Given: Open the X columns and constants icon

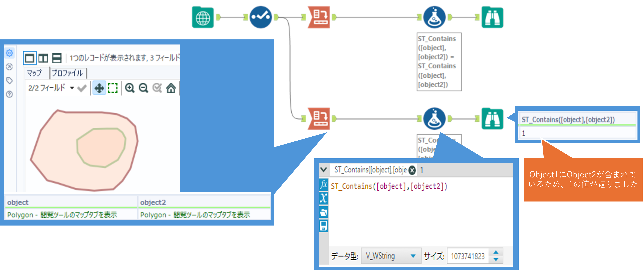Looking at the screenshot, I should coord(324,198).
